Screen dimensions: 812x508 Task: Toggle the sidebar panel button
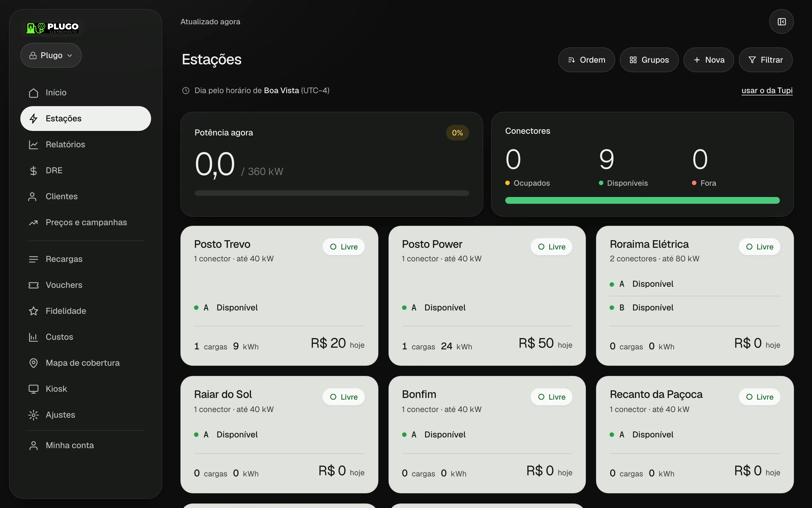[x=782, y=22]
